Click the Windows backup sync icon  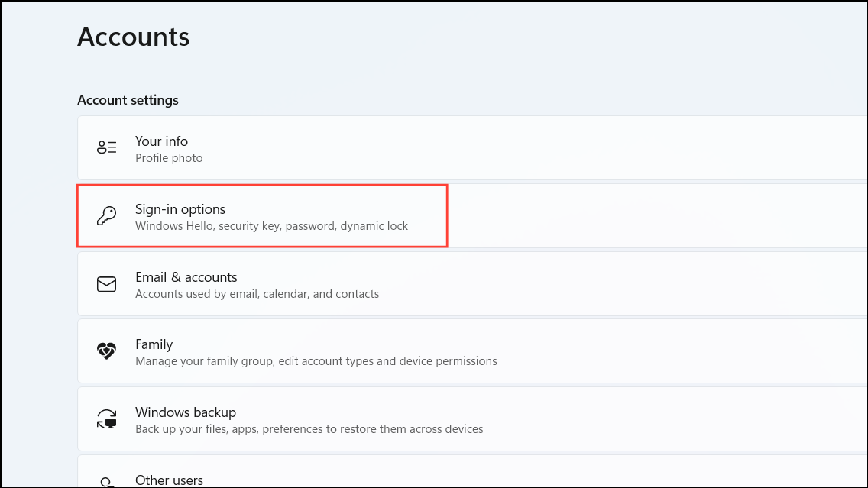click(106, 419)
